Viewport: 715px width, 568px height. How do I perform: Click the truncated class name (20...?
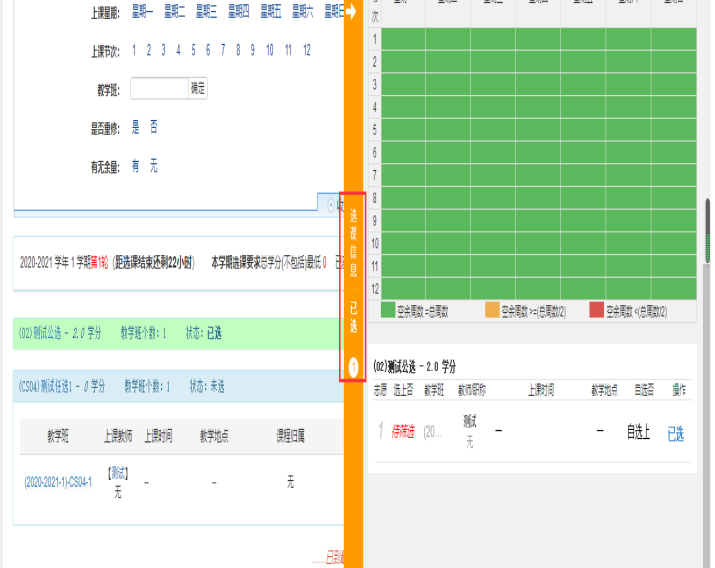432,432
